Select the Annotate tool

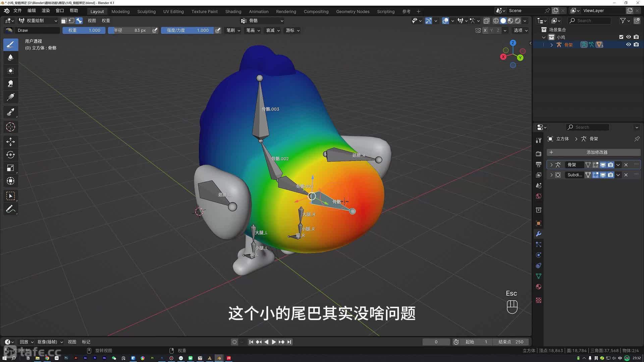click(10, 209)
